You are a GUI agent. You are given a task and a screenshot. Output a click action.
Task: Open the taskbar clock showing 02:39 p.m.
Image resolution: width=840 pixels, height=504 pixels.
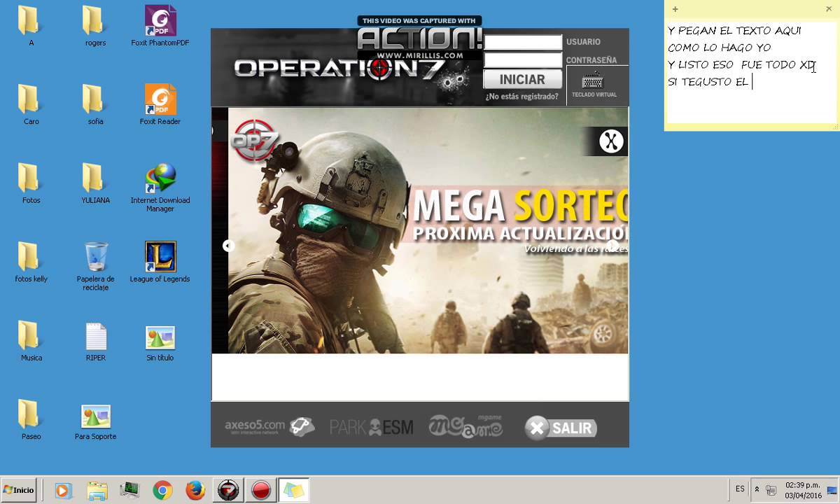coord(803,490)
